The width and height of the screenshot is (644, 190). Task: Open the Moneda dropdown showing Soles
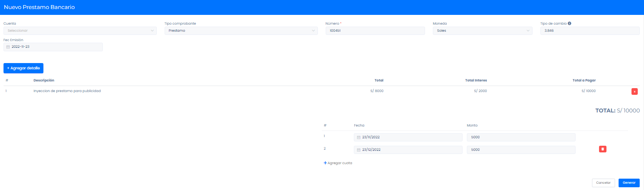(482, 31)
